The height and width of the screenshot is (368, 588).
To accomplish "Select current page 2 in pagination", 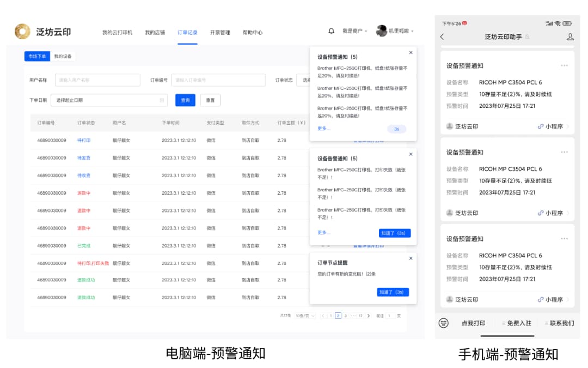I will 338,316.
